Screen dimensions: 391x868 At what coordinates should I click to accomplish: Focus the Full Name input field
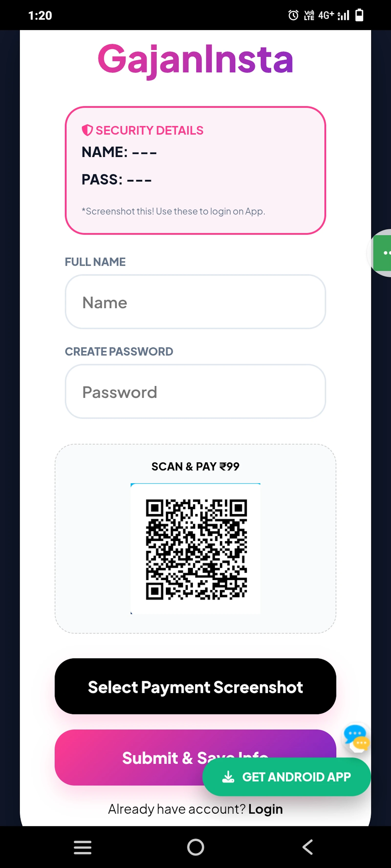pos(195,301)
